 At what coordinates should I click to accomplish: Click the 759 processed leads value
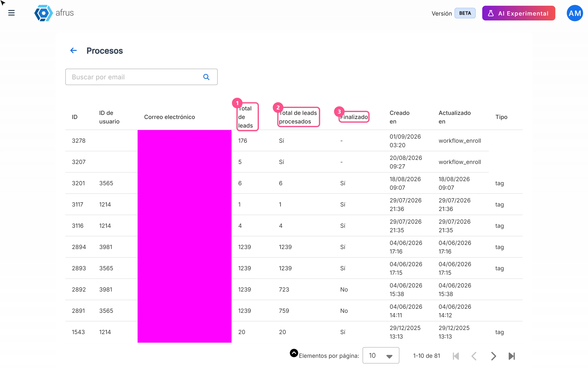[284, 311]
